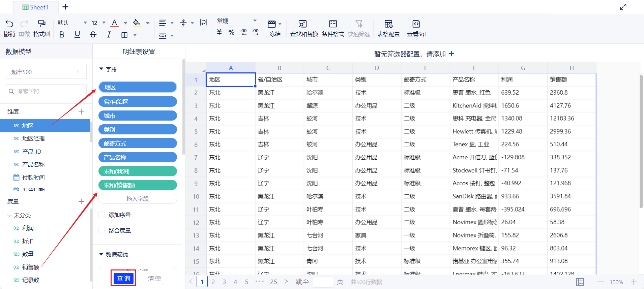Collapse the 字段 section
644x289 pixels.
(101, 69)
